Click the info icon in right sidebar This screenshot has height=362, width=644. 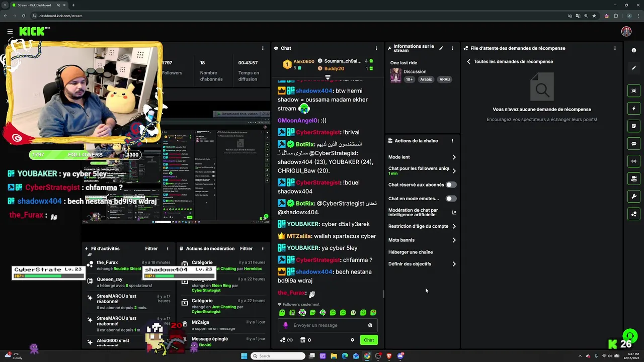pos(634,50)
